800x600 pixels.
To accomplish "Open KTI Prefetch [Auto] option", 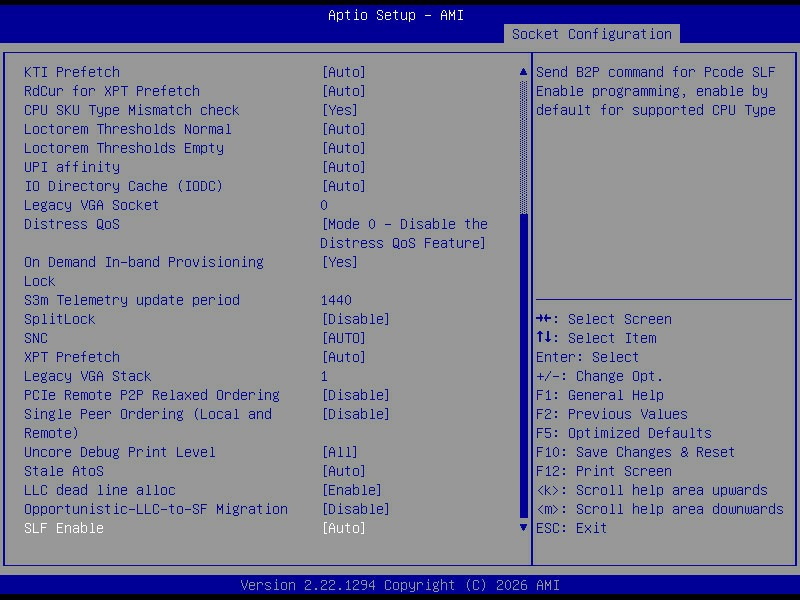I will tap(343, 72).
